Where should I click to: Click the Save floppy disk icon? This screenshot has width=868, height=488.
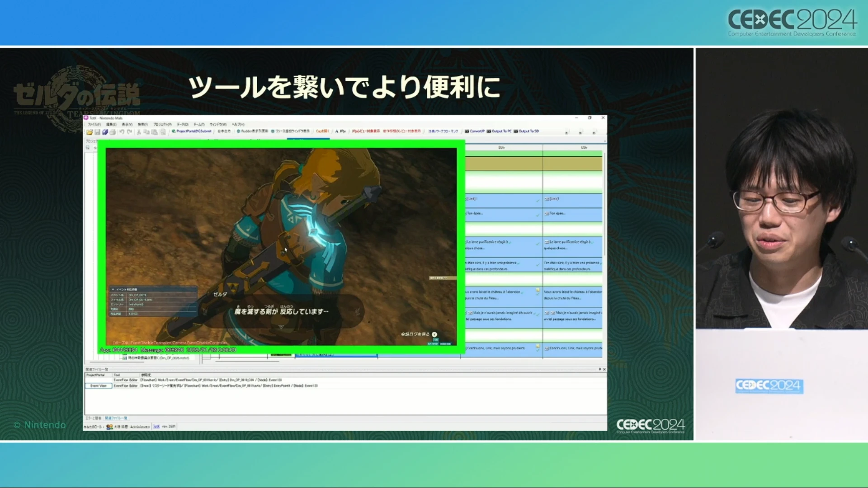tap(97, 132)
